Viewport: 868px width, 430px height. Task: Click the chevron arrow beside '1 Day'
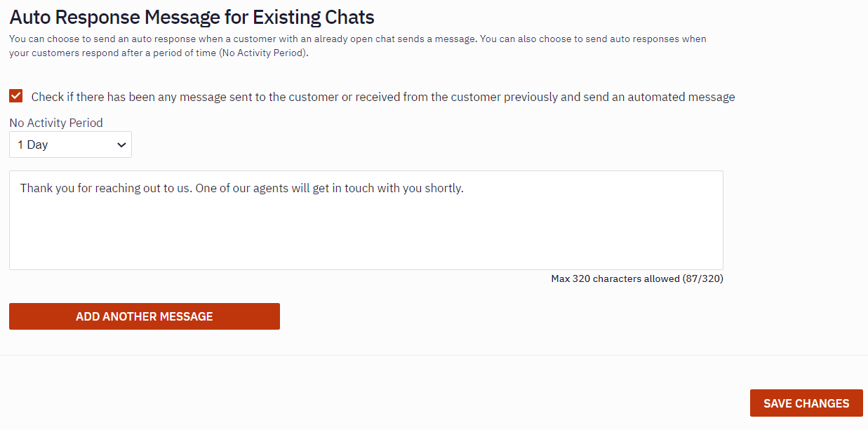tap(121, 145)
